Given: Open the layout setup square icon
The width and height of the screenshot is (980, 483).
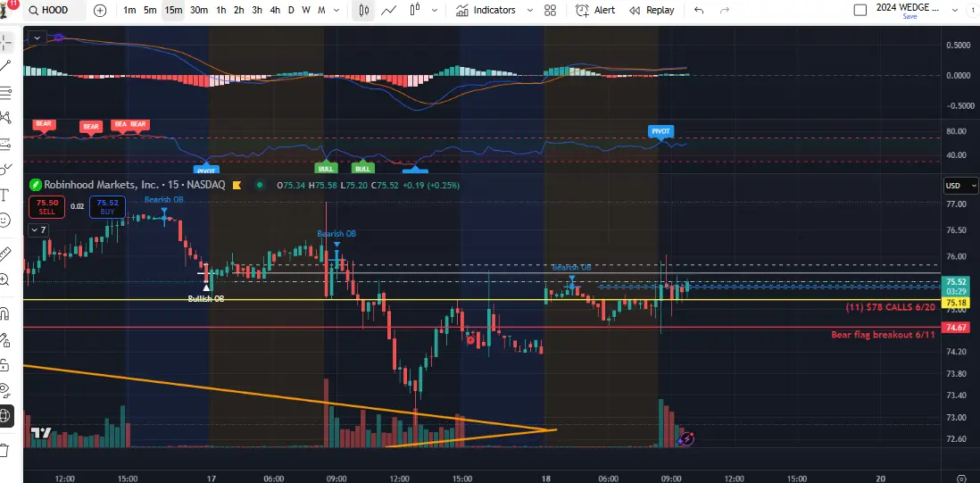Looking at the screenshot, I should point(860,10).
